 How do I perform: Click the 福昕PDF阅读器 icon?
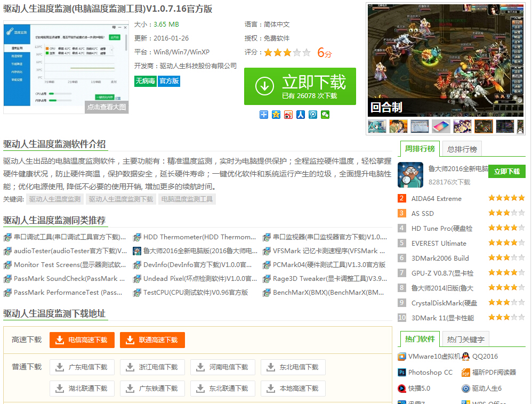point(466,373)
